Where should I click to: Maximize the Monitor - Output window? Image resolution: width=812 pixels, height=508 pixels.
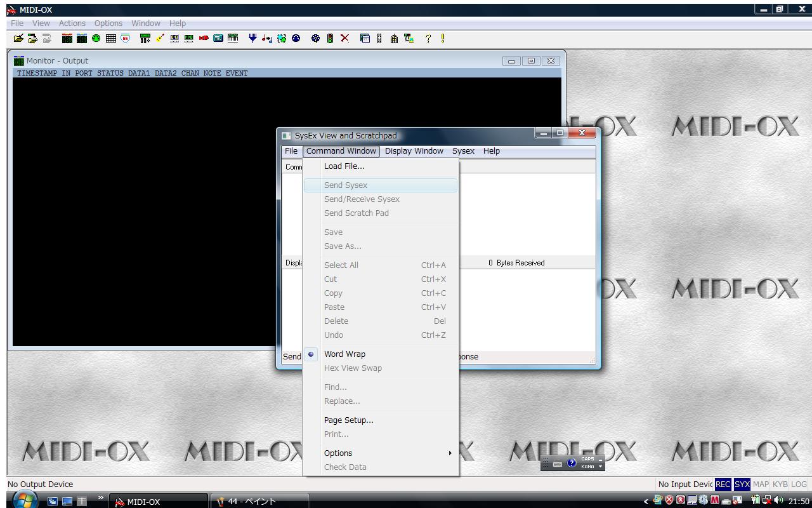click(532, 61)
